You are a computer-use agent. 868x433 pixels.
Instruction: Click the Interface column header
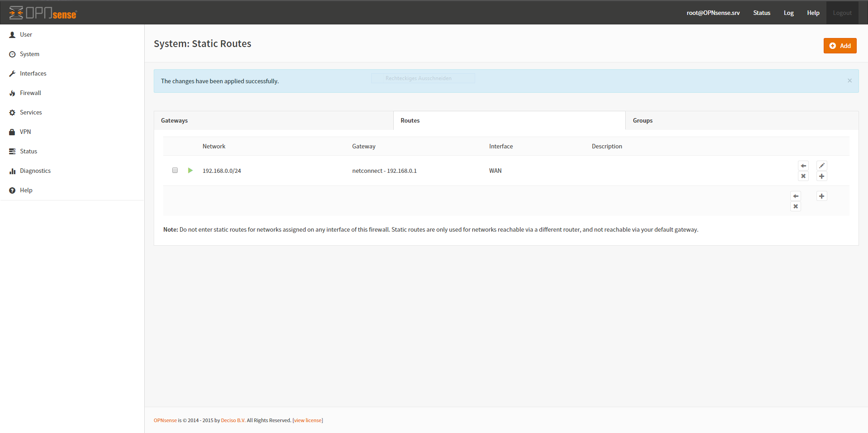(501, 146)
